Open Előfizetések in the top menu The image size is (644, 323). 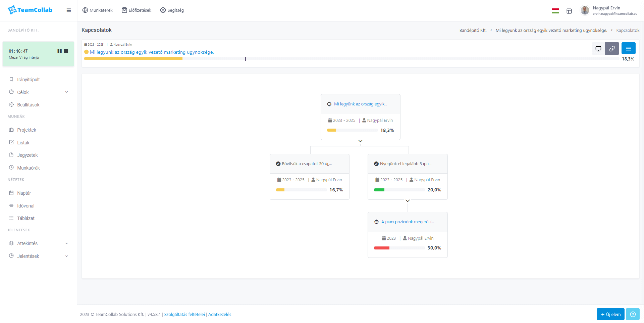pos(137,10)
